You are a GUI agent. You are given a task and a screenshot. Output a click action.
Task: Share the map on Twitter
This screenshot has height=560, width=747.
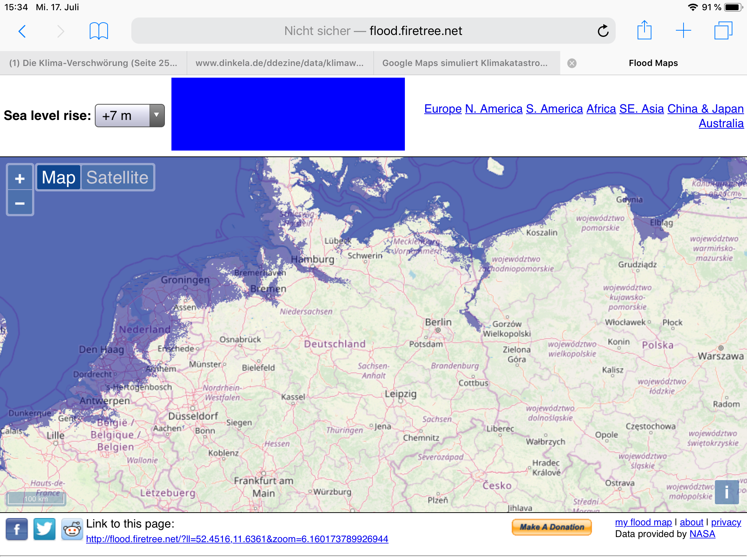click(44, 529)
